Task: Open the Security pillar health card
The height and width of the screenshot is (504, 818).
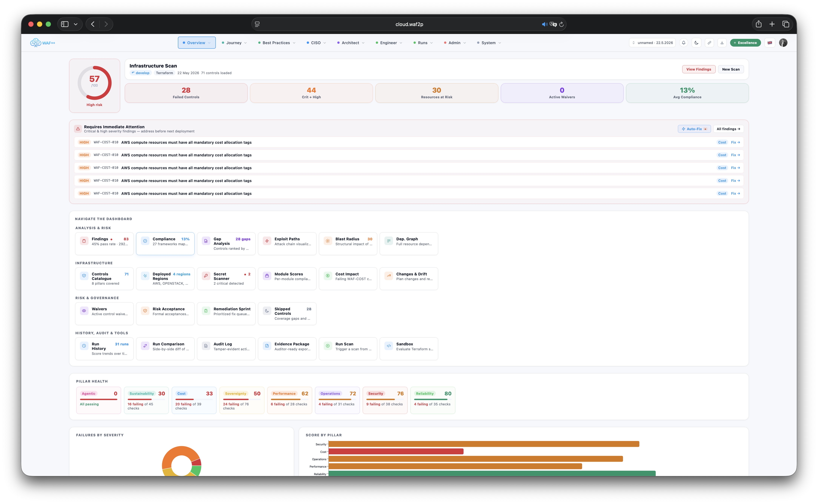Action: coord(385,400)
